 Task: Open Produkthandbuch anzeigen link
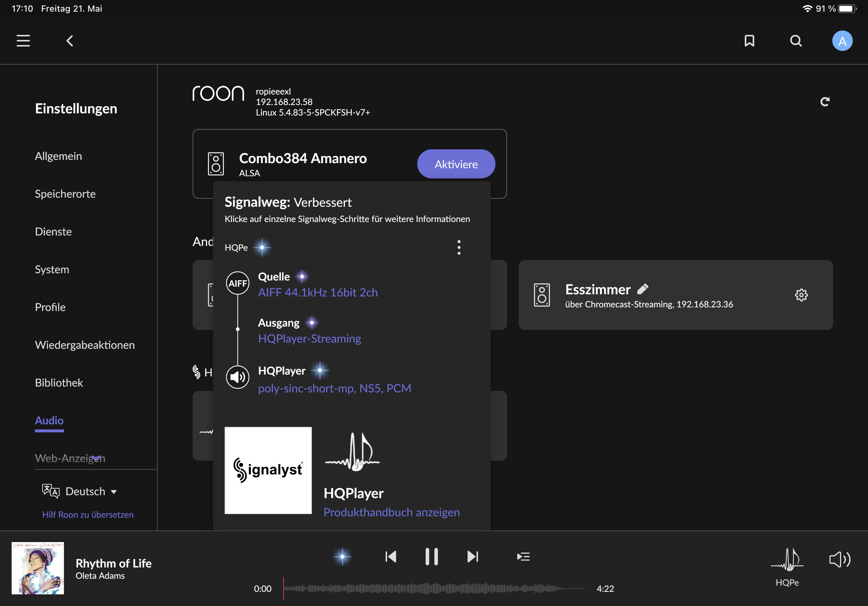click(x=392, y=512)
